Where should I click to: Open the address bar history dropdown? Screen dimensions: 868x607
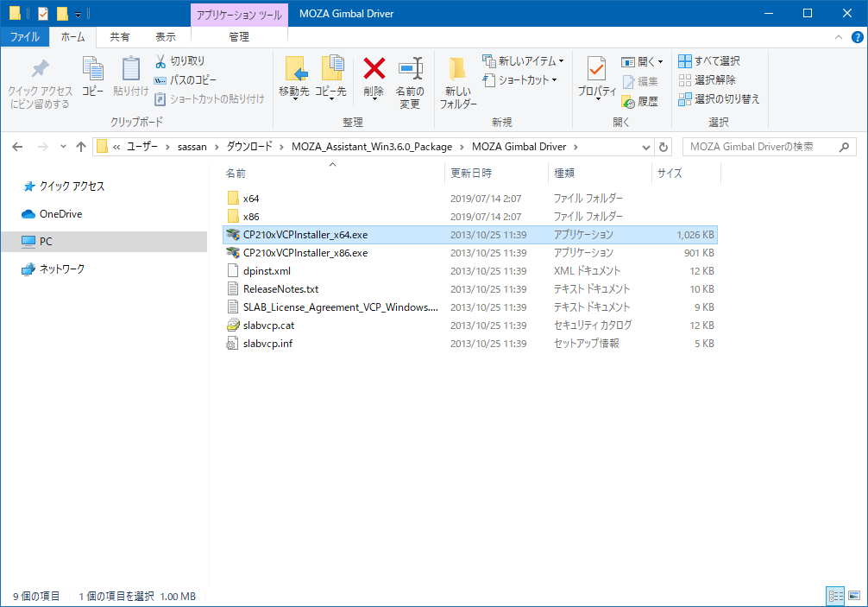point(645,147)
